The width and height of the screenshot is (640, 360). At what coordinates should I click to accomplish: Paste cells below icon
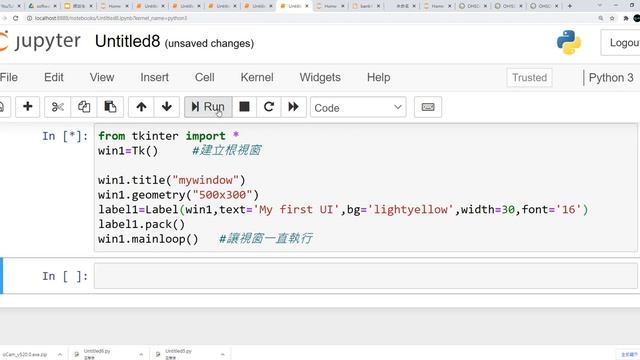(x=110, y=107)
